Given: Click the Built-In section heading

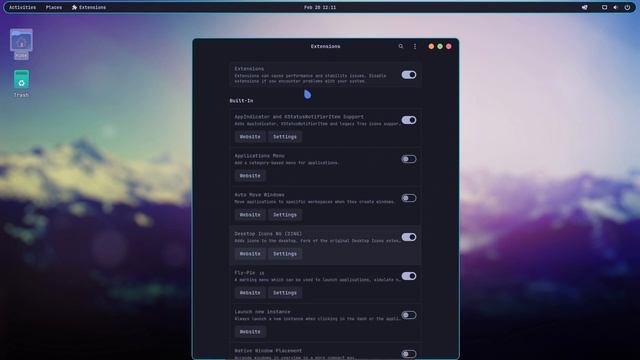Looking at the screenshot, I should (241, 101).
